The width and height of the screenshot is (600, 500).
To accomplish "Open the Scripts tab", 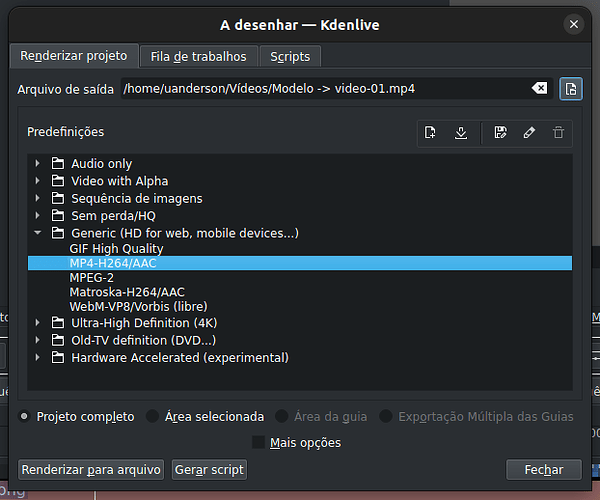I will [290, 57].
